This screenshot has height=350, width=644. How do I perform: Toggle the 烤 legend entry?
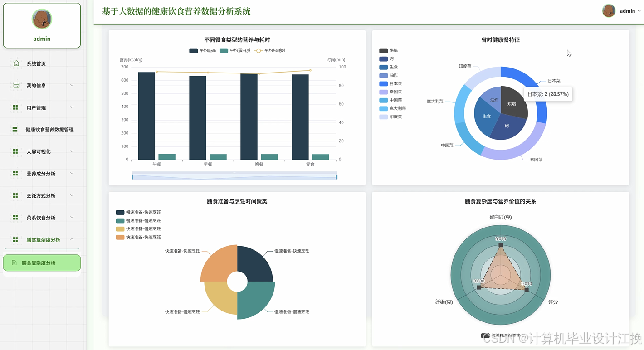pos(386,59)
